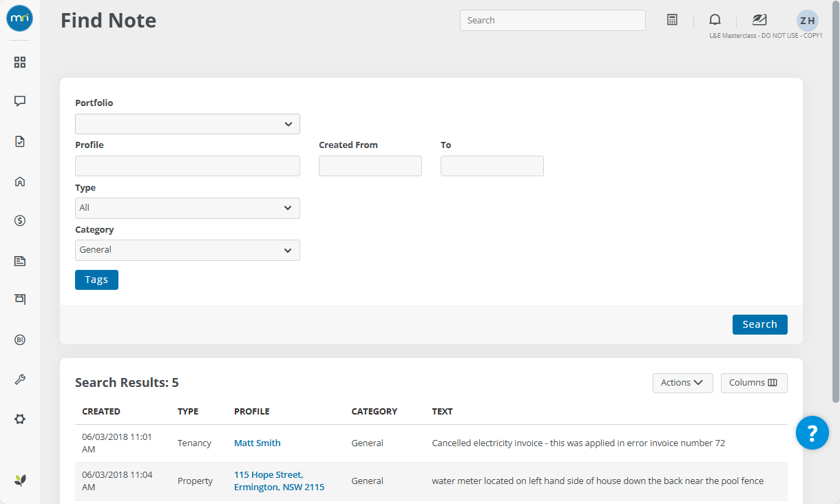Open the document checkmark icon in sidebar
The height and width of the screenshot is (504, 840).
[x=20, y=141]
